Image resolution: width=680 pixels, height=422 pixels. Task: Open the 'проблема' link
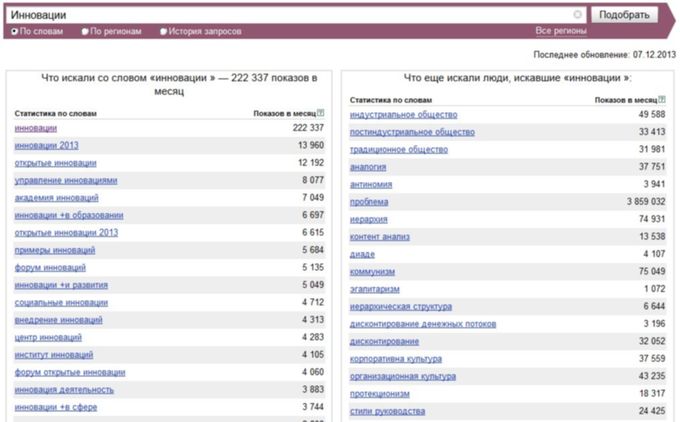coord(369,202)
